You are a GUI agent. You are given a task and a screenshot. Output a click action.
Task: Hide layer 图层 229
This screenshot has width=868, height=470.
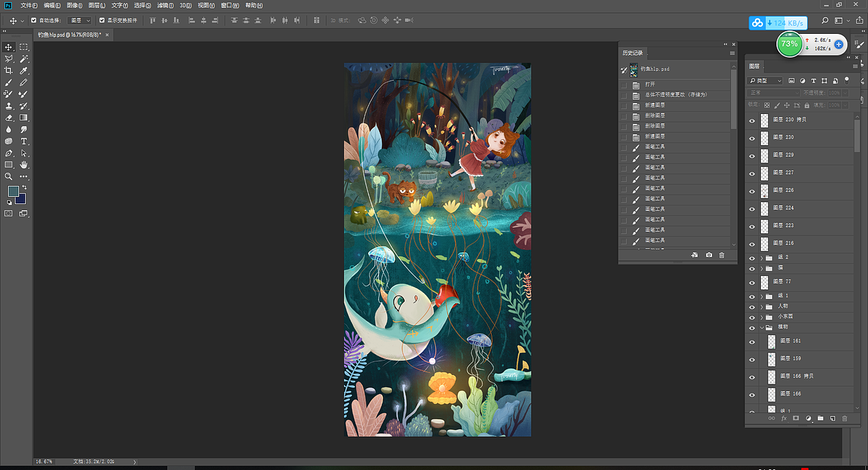click(751, 156)
